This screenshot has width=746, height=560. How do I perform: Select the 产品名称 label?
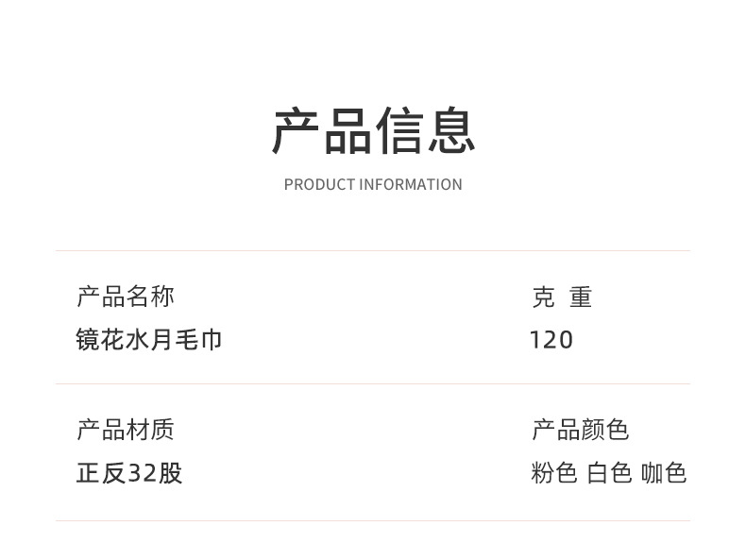click(x=126, y=297)
